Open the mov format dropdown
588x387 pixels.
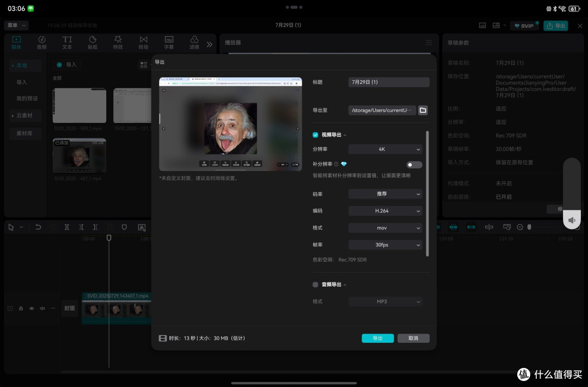(385, 228)
